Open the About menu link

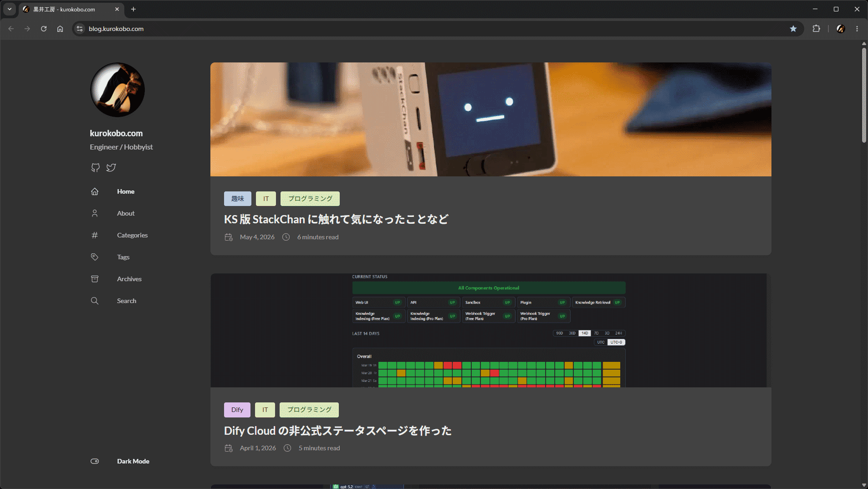tap(126, 213)
